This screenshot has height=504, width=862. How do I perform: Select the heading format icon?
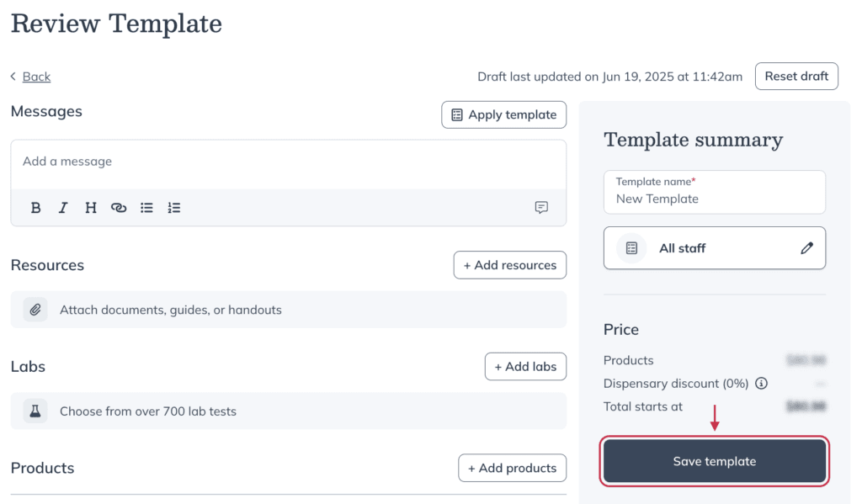click(x=91, y=208)
